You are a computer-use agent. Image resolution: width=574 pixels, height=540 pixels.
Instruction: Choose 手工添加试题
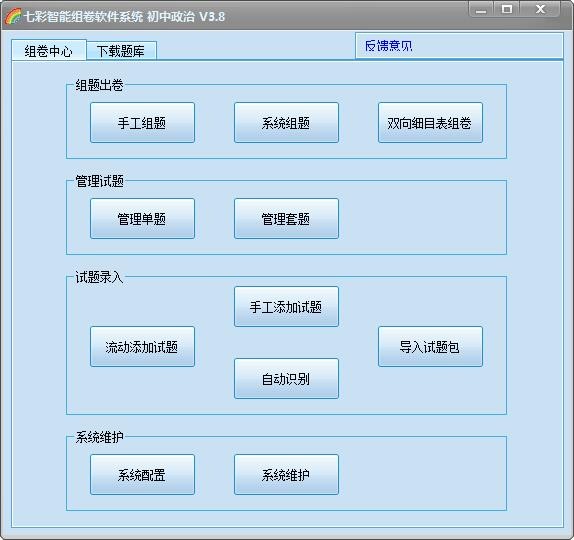point(286,306)
